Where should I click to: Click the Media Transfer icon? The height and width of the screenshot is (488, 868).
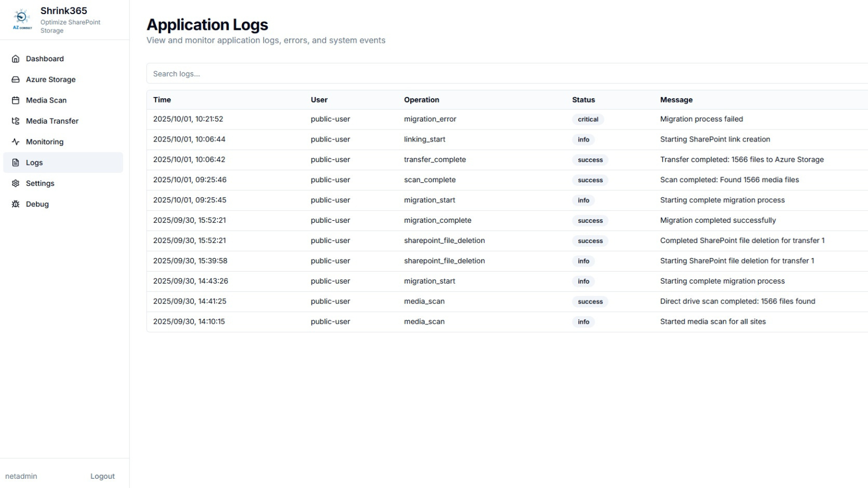[x=16, y=121]
